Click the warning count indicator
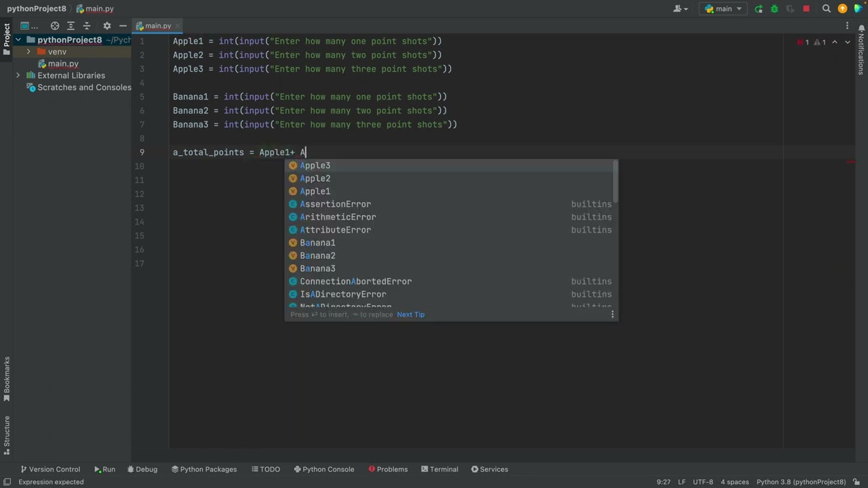Viewport: 868px width, 488px height. (x=820, y=42)
